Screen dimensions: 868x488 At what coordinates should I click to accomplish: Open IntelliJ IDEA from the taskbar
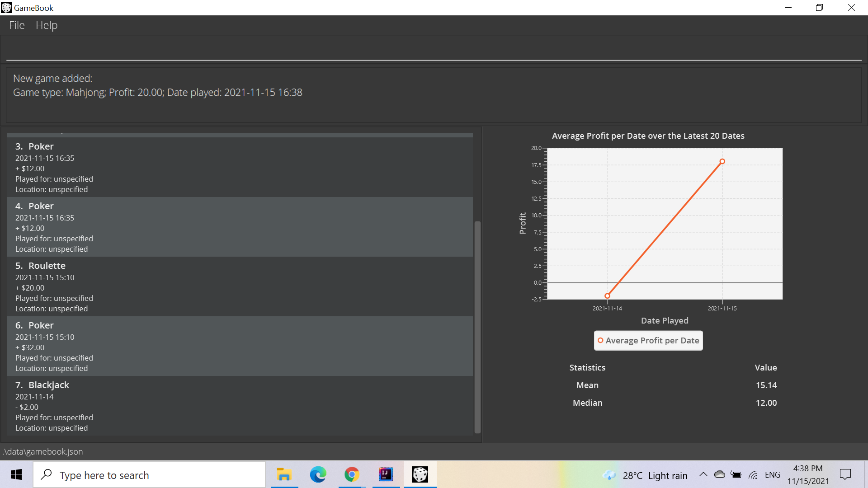click(x=386, y=474)
